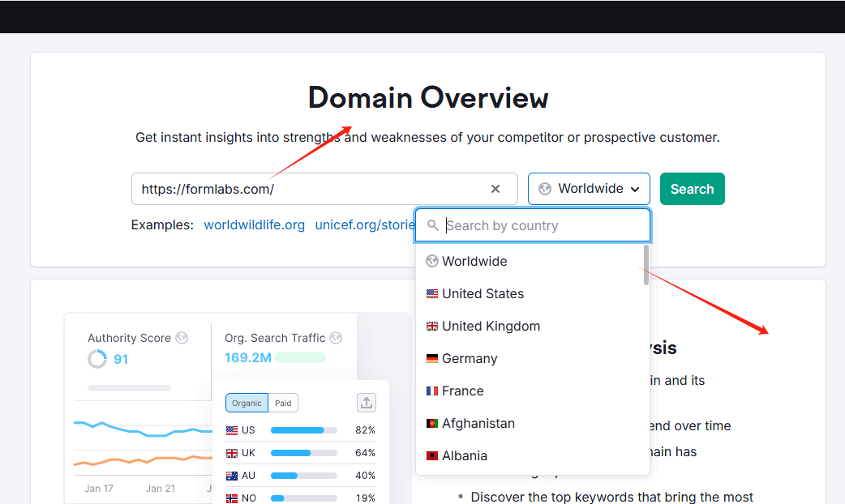Click the country list scrollbar thumb
845x504 pixels.
click(x=646, y=265)
